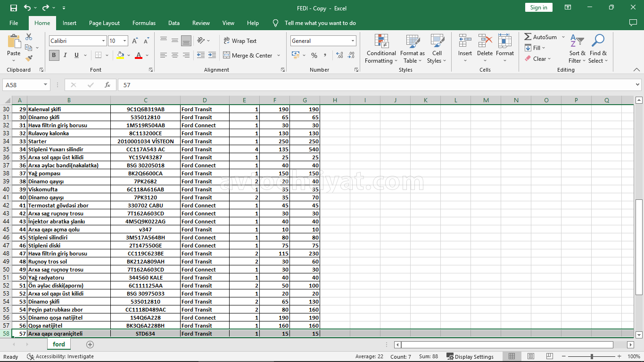Open Conditional Formatting menu

(x=381, y=49)
